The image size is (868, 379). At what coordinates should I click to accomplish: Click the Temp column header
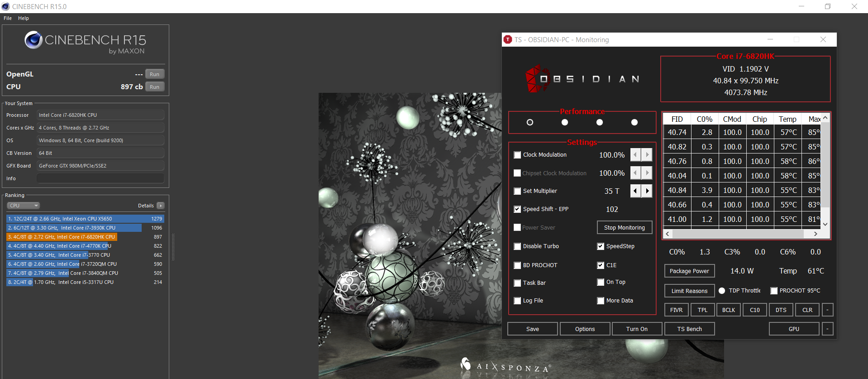coord(787,119)
